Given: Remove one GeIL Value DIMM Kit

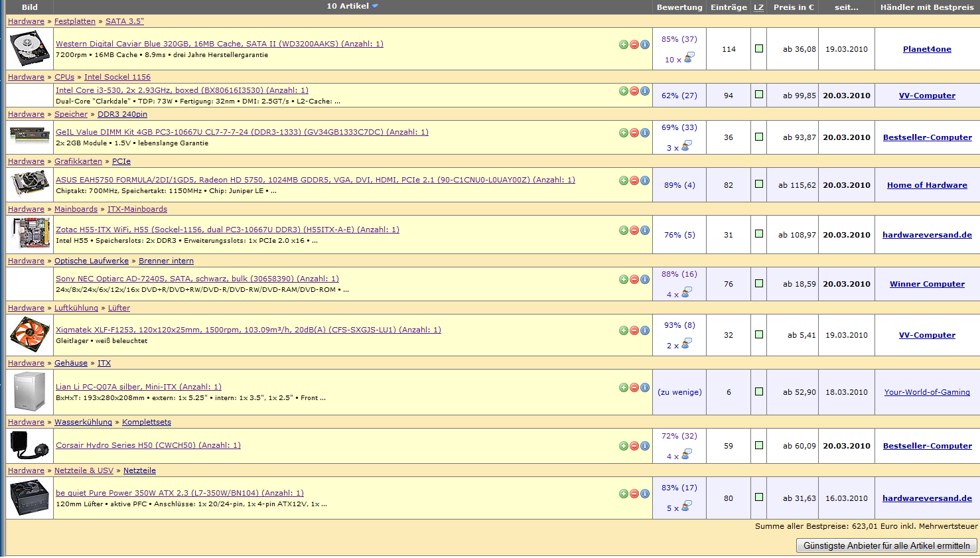Looking at the screenshot, I should pos(634,133).
